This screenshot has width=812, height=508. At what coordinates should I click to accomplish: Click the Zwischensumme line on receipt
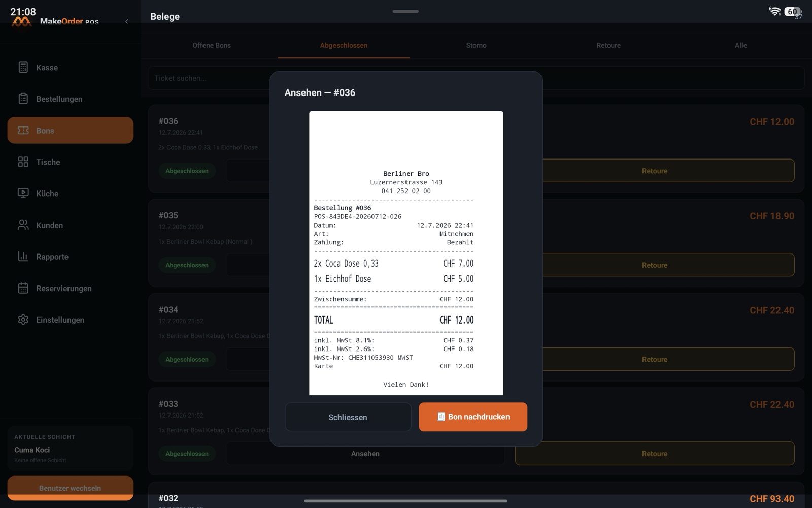pos(393,299)
